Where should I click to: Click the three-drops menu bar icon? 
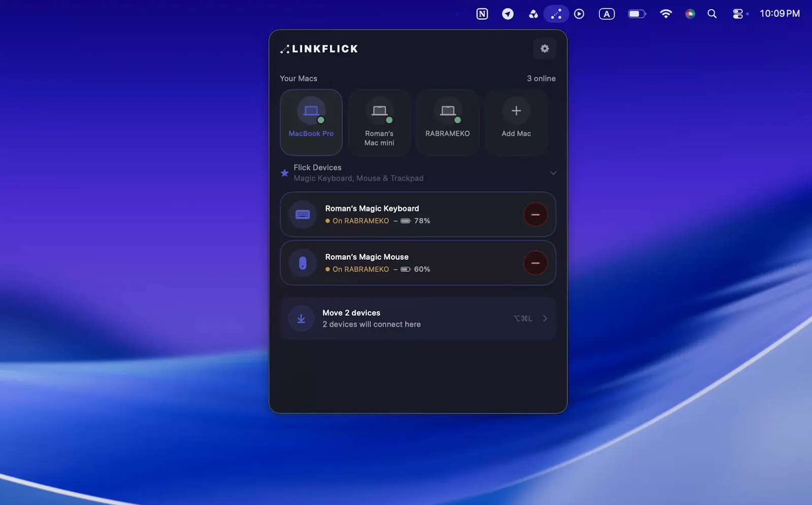point(533,14)
